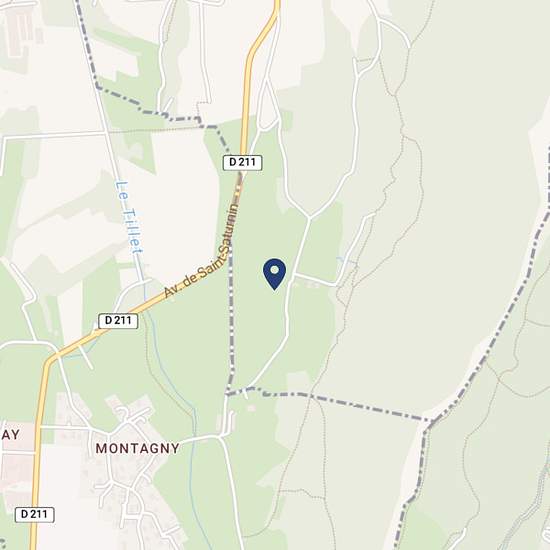The height and width of the screenshot is (550, 550).
Task: Click the pink built-up area below the AY label
Action: click(x=16, y=470)
